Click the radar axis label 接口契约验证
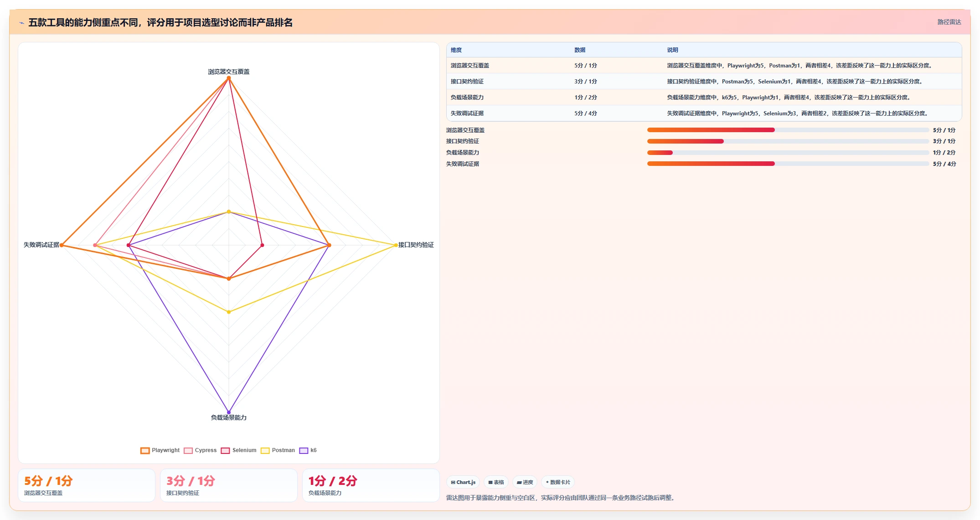 pyautogui.click(x=416, y=245)
